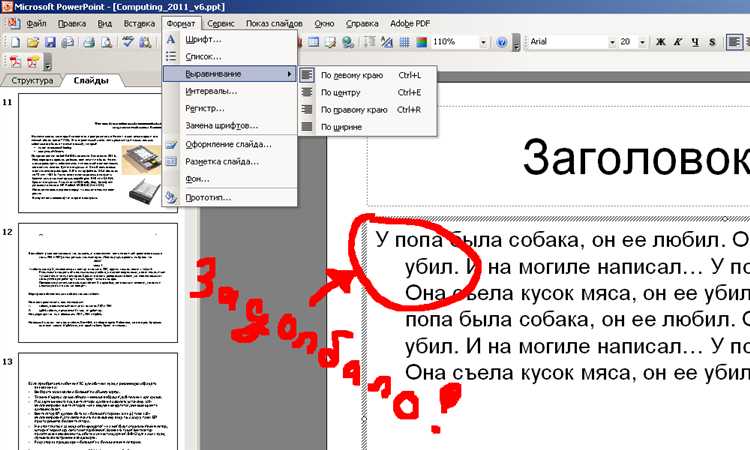Close the open Формат menu
This screenshot has height=450, width=750.
click(x=181, y=23)
